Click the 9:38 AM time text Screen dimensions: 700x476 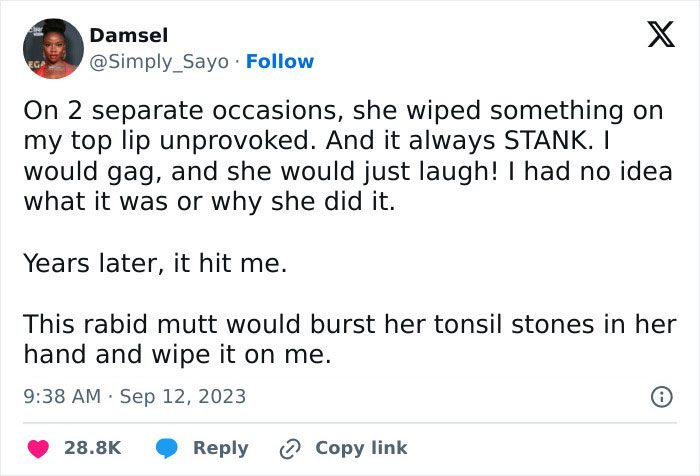61,397
